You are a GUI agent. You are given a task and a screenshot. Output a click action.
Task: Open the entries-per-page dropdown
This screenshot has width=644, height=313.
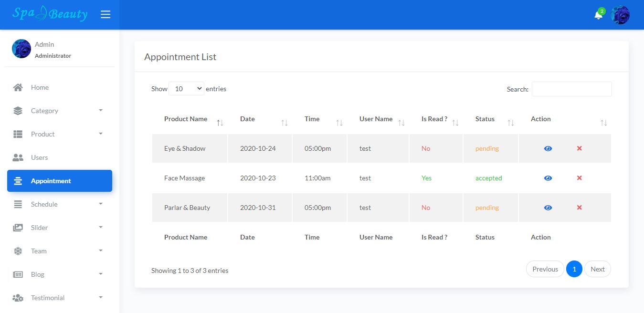point(186,89)
